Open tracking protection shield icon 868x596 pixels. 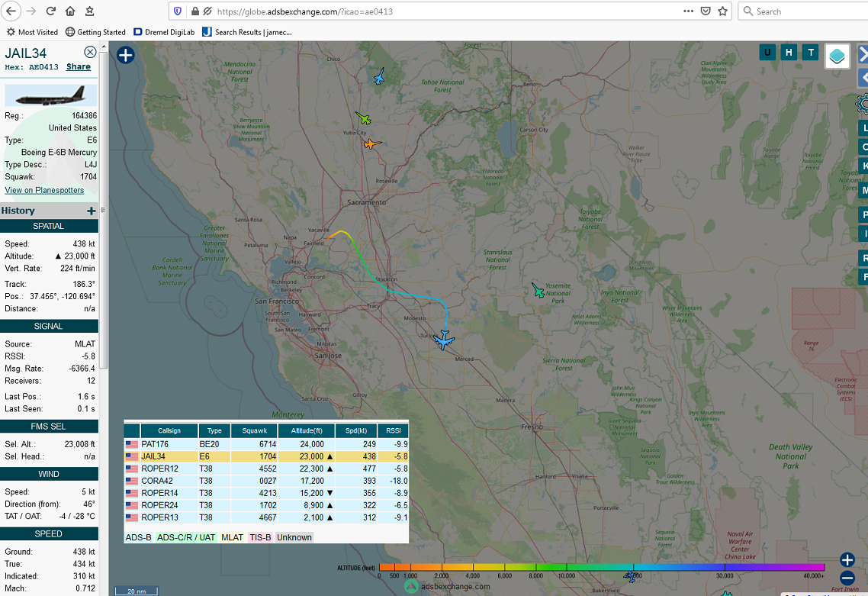point(177,11)
